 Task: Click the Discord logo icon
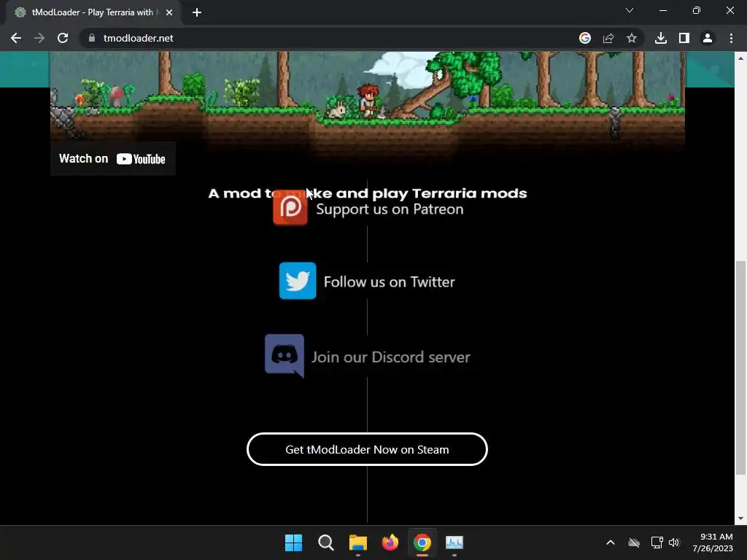click(285, 356)
